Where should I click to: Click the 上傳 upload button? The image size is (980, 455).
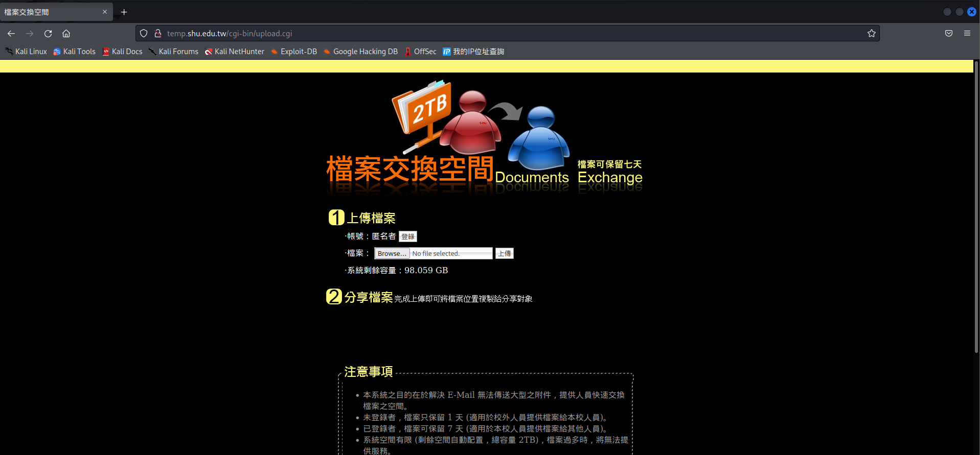(x=505, y=254)
